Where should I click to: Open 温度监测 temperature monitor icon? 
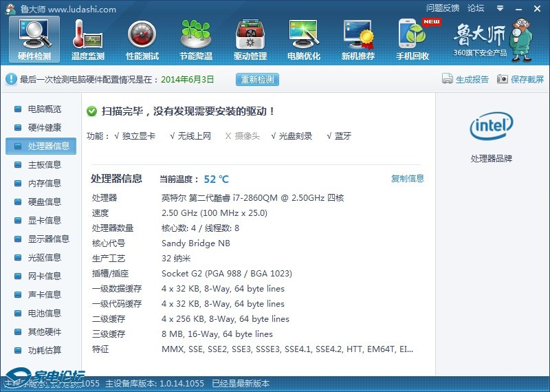[x=88, y=39]
